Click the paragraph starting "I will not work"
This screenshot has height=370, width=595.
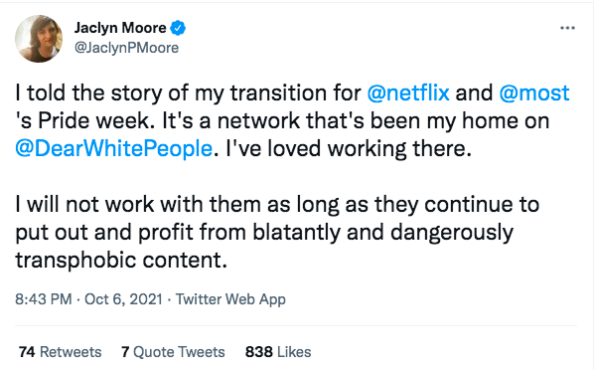click(277, 232)
